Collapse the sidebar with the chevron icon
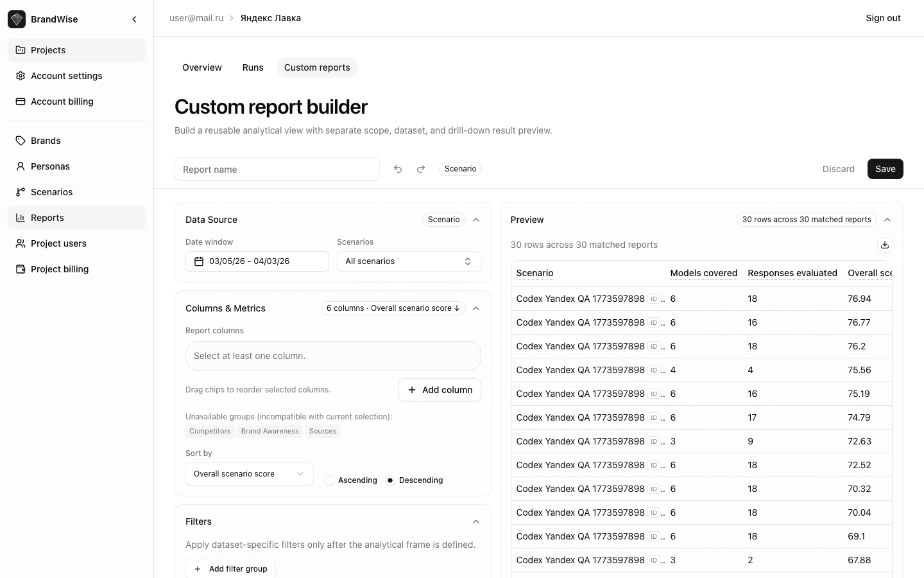Viewport: 924px width, 578px height. click(135, 19)
